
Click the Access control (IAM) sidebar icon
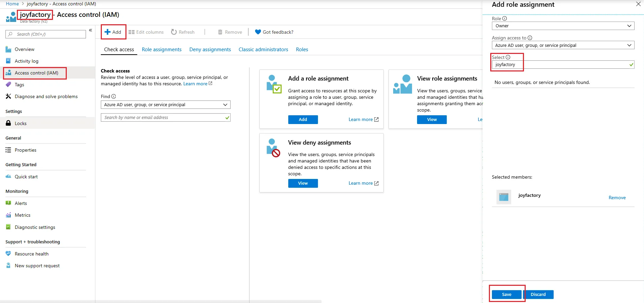tap(8, 73)
